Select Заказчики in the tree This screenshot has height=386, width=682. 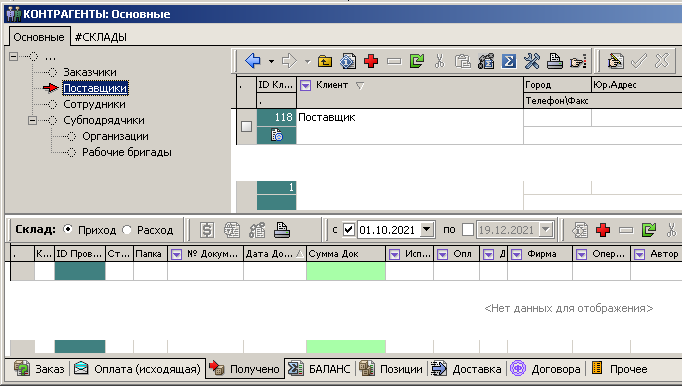coord(90,72)
